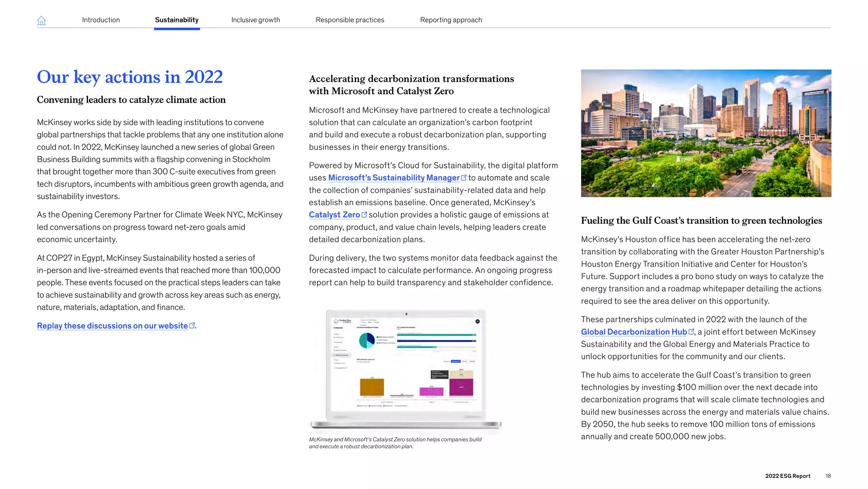Click the Our key actions in 2022 heading
The width and height of the screenshot is (868, 489).
coord(130,77)
